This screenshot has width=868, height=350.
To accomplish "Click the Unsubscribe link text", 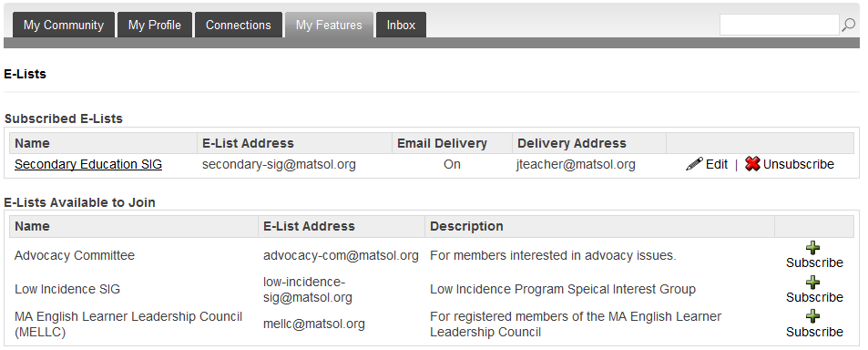I will [798, 164].
